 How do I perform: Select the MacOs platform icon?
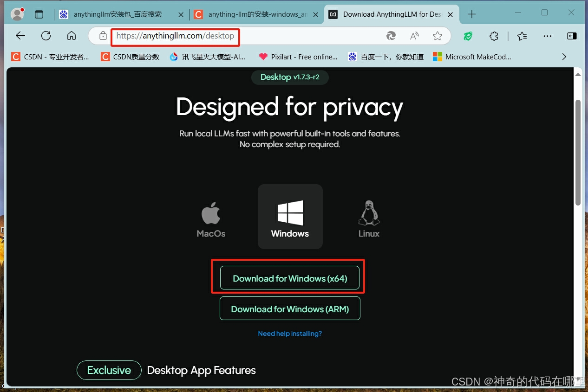[x=211, y=220]
